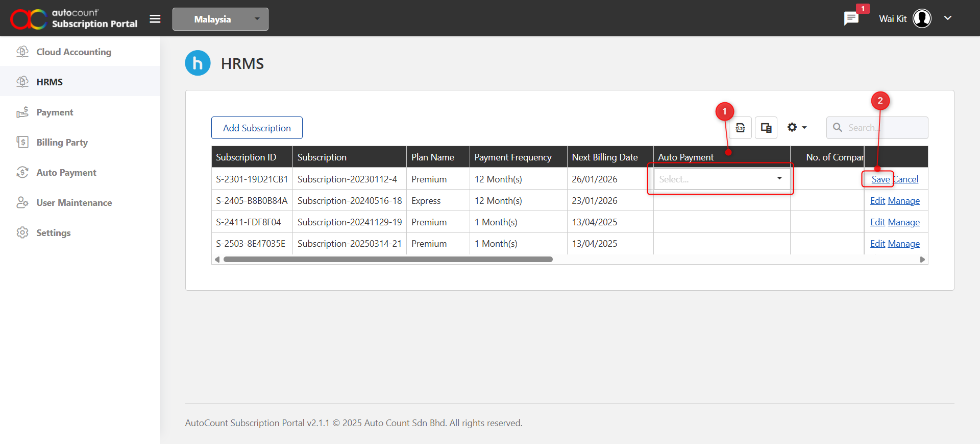Open Auto Payment menu item
The width and height of the screenshot is (980, 444).
pos(80,172)
